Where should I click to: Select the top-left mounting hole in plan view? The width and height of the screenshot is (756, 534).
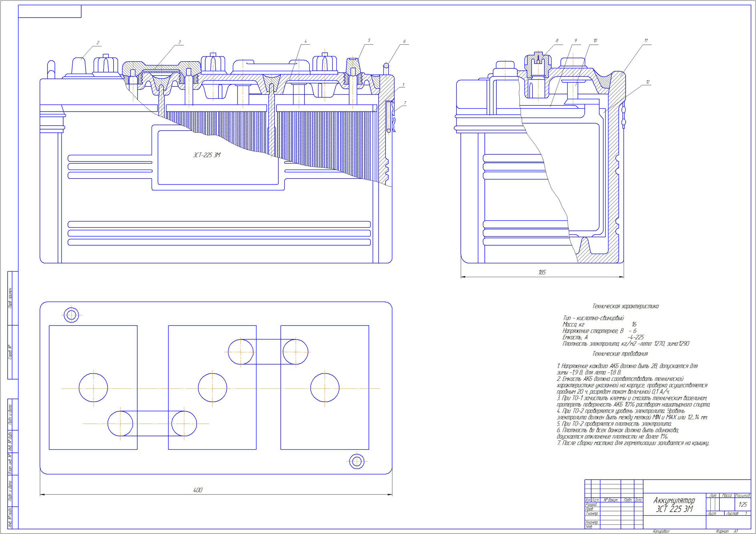71,315
